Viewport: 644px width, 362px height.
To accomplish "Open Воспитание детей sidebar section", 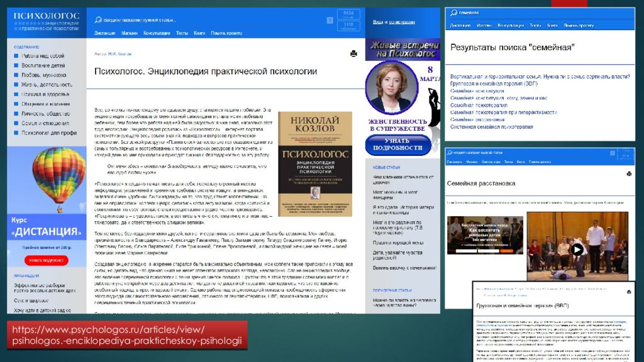I will 43,65.
